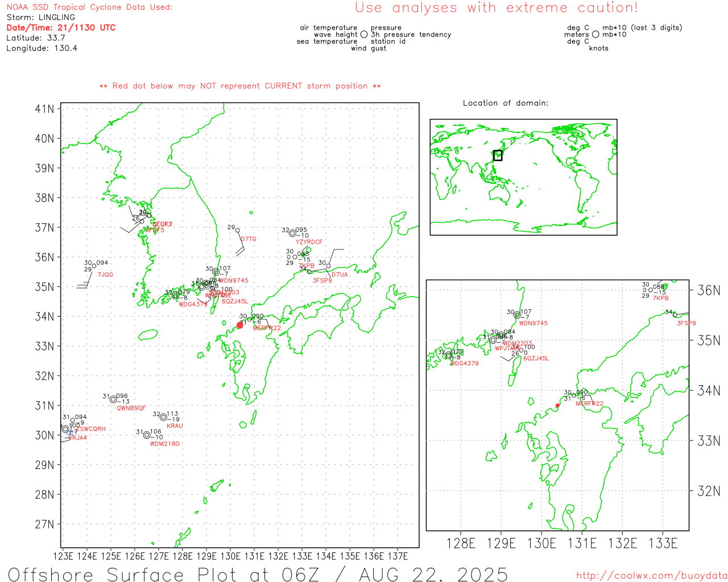
Task: Click 'Use analyses with extreme caution!' warning
Action: point(497,8)
